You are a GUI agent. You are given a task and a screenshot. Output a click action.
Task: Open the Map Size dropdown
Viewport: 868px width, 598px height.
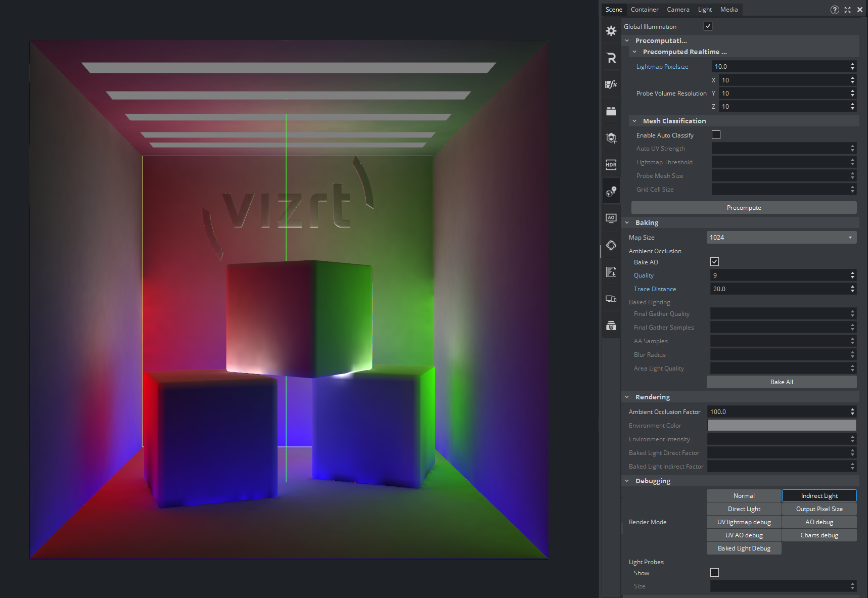pos(781,238)
